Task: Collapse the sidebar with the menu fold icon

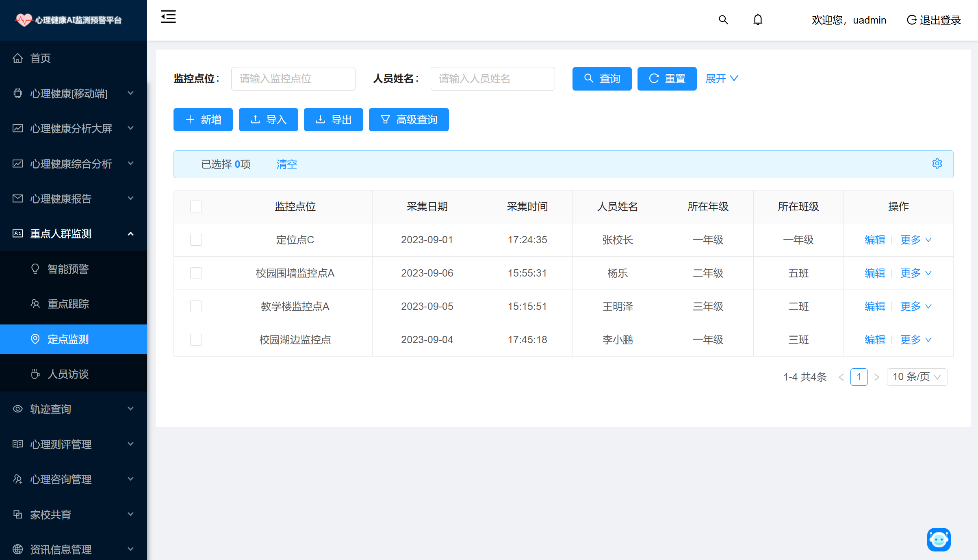Action: click(x=168, y=17)
